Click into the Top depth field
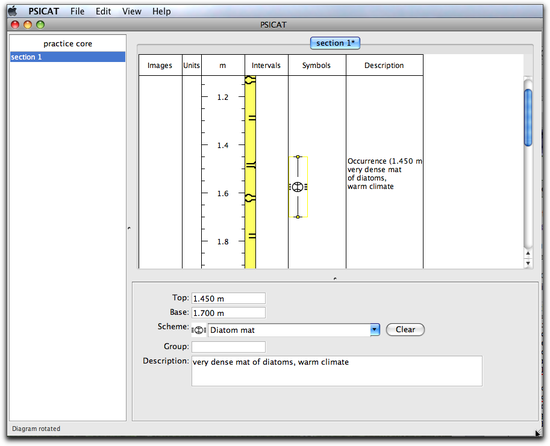The image size is (550, 446). 228,298
